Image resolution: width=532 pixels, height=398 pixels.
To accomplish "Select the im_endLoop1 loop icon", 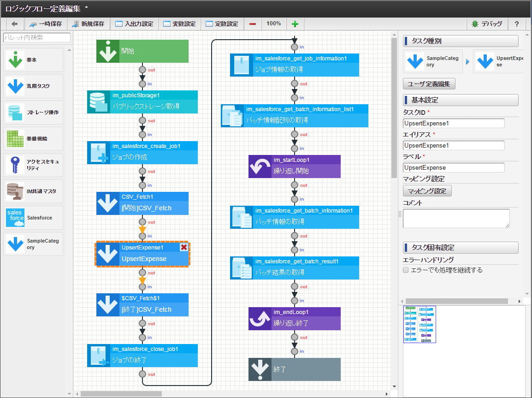I will (260, 319).
